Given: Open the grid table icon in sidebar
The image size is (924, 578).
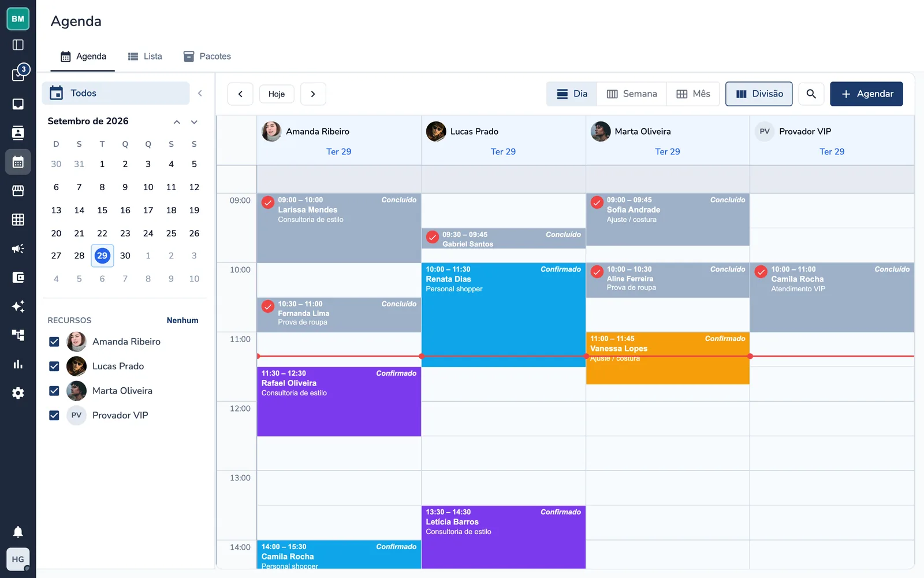Looking at the screenshot, I should (x=18, y=220).
